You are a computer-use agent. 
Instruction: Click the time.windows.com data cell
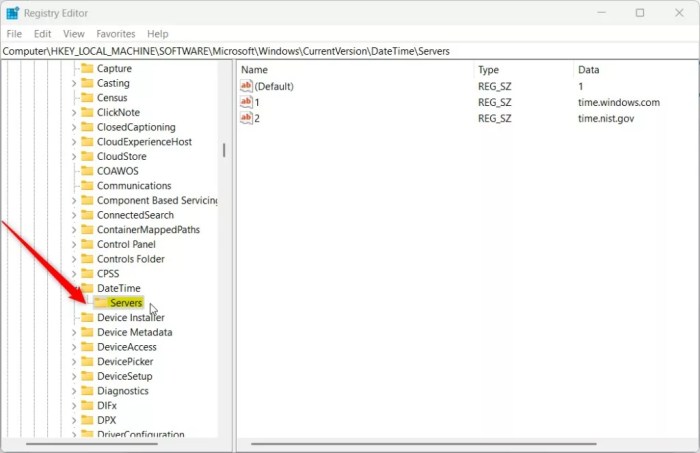point(619,102)
